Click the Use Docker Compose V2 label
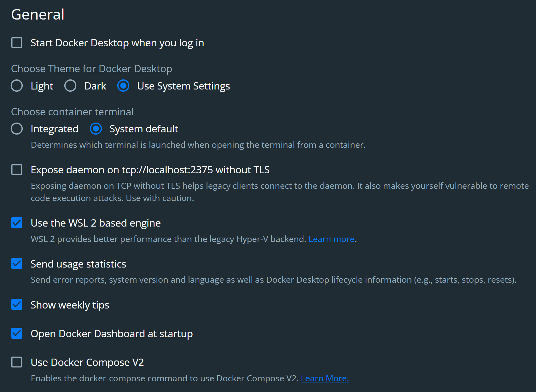The height and width of the screenshot is (392, 536). tap(87, 362)
